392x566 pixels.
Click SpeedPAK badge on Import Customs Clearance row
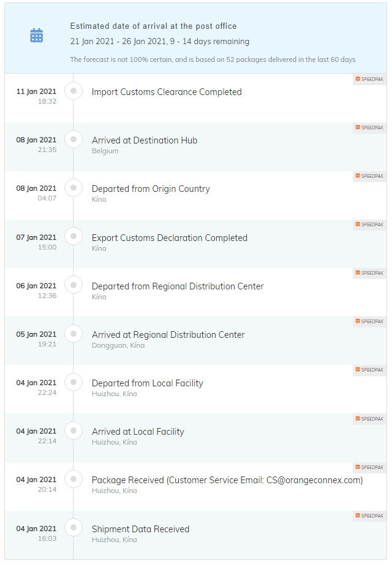coord(369,79)
